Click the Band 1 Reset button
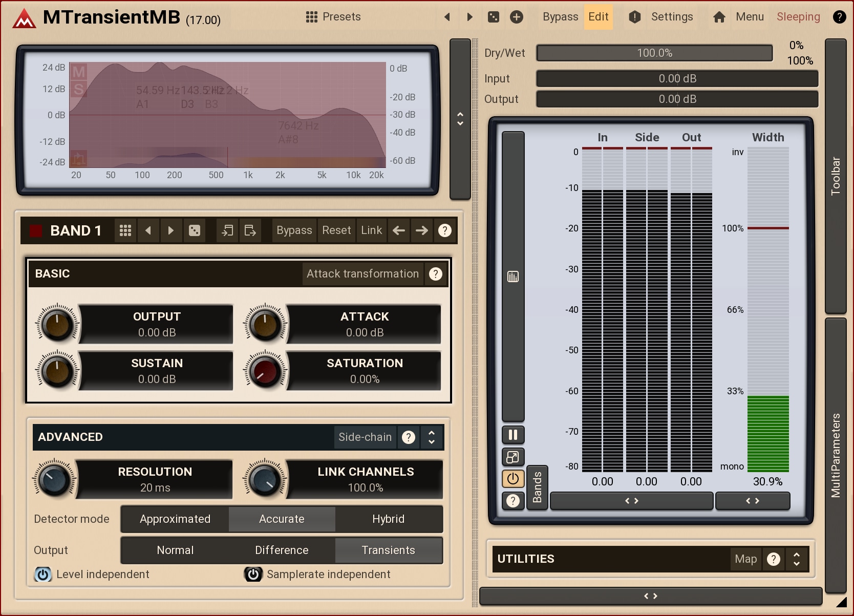This screenshot has width=854, height=616. point(336,230)
